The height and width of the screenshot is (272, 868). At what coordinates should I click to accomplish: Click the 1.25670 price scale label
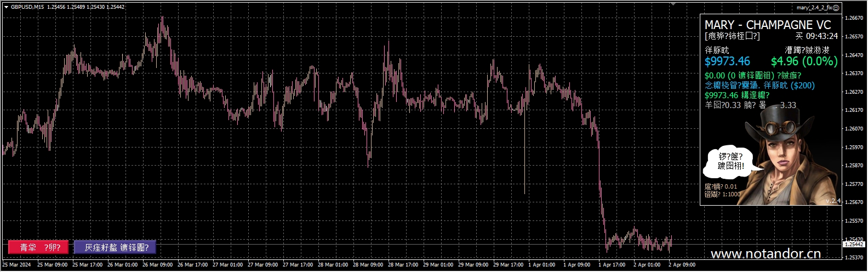tap(855, 202)
